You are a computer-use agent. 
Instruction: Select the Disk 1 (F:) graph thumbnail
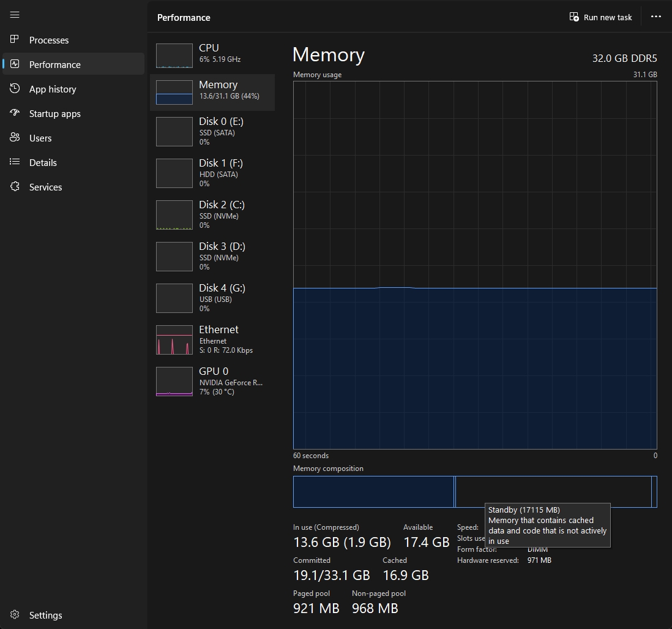coord(174,173)
